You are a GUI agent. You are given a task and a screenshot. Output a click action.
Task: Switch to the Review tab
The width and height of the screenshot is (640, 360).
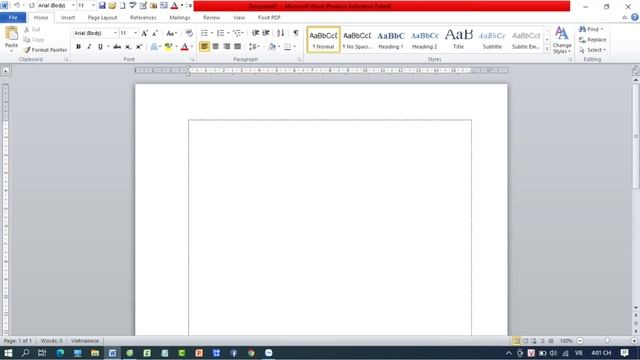(211, 18)
